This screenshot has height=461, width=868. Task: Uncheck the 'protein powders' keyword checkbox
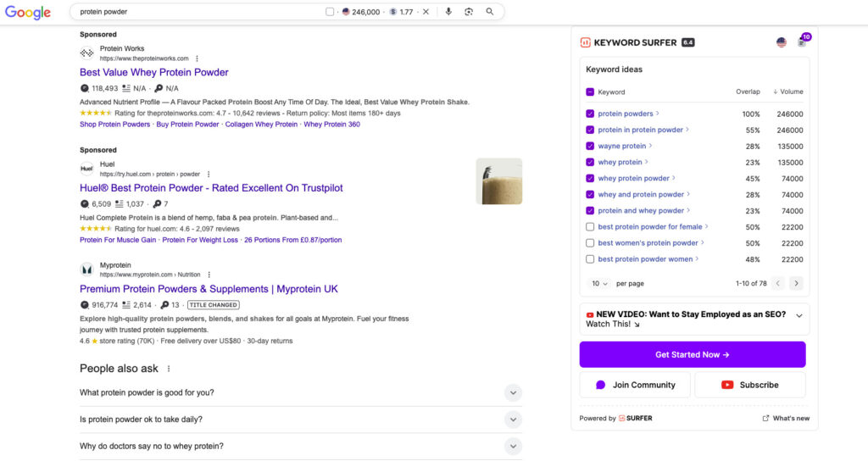[x=590, y=114]
